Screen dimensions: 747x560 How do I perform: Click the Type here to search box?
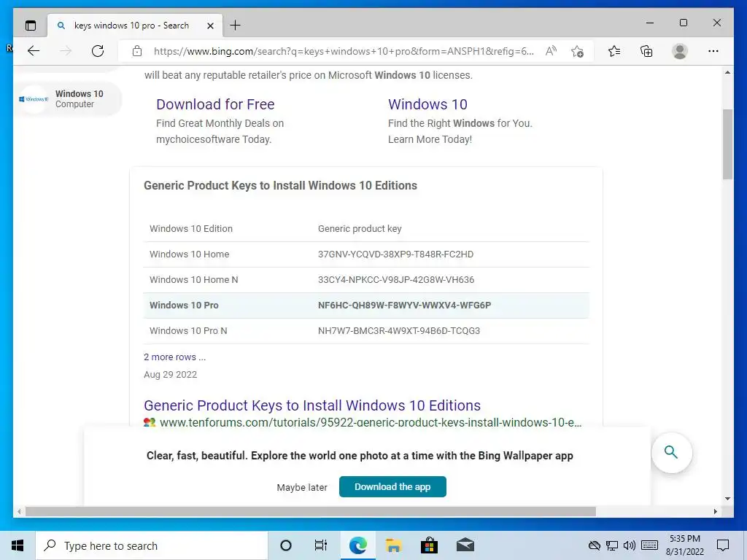pyautogui.click(x=152, y=545)
